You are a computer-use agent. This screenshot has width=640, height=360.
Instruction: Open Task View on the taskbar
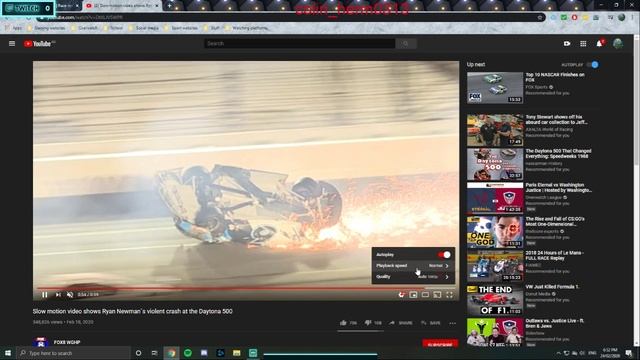pyautogui.click(x=154, y=353)
